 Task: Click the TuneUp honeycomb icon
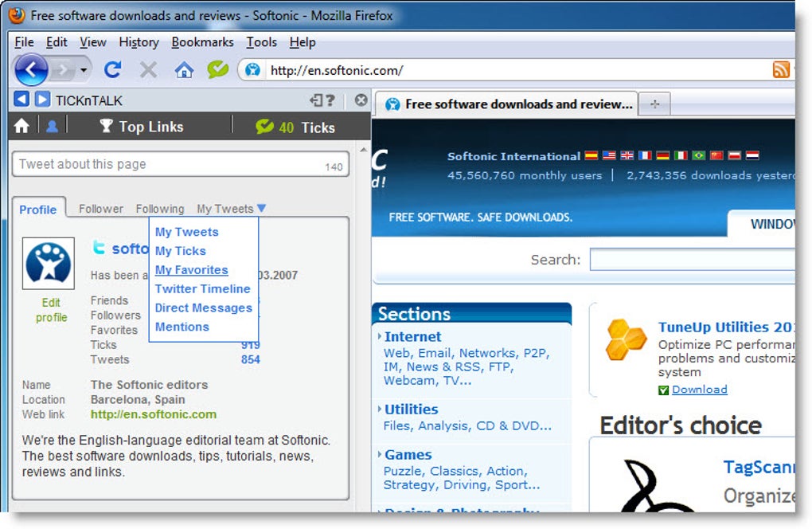pyautogui.click(x=626, y=340)
